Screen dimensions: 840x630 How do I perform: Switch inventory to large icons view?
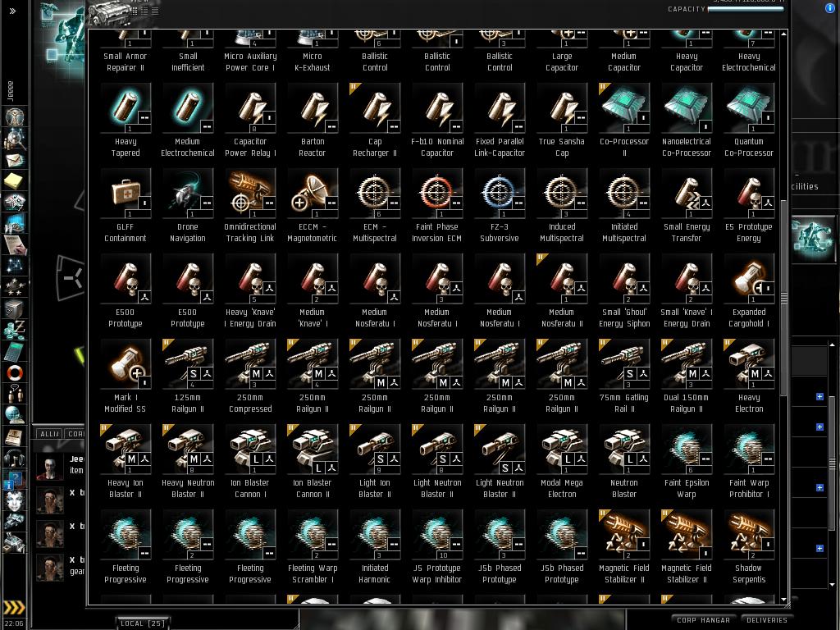click(136, 10)
